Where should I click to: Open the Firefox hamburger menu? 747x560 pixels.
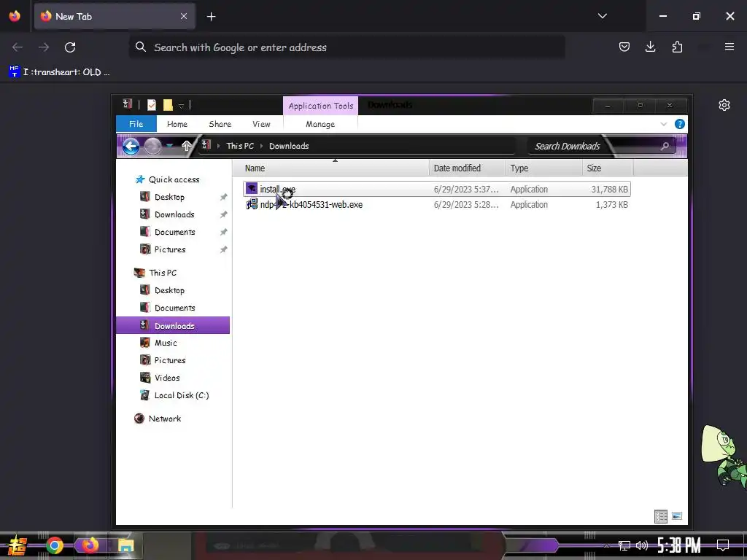(729, 47)
